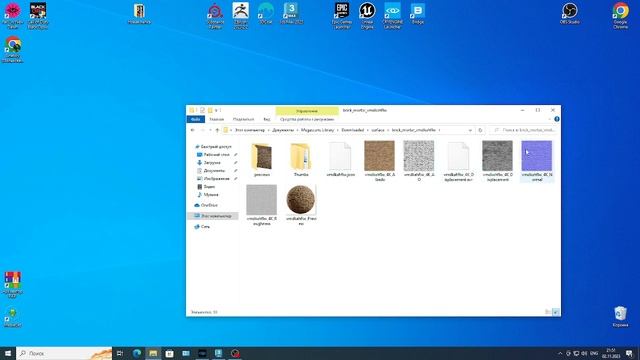
Task: Select OneDrive in the navigation pane
Action: pos(209,205)
